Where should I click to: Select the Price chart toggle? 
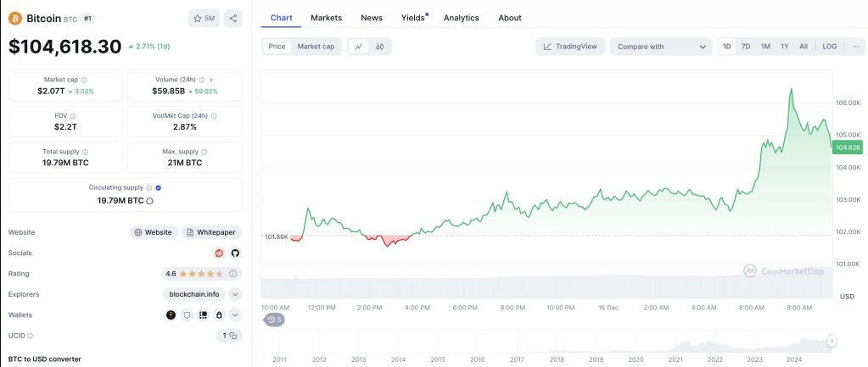coord(277,47)
